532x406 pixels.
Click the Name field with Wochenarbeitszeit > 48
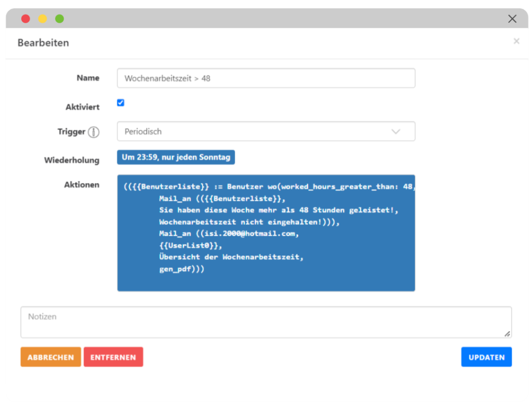pos(265,78)
